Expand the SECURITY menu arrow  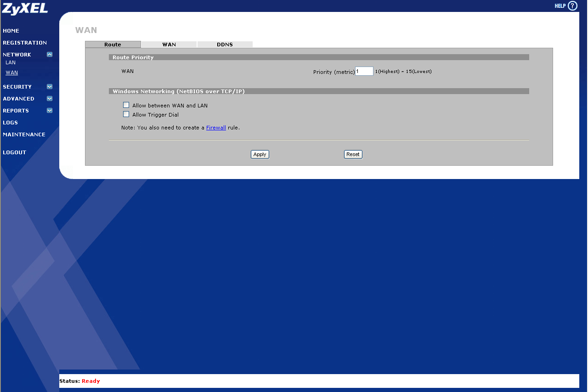[x=50, y=87]
